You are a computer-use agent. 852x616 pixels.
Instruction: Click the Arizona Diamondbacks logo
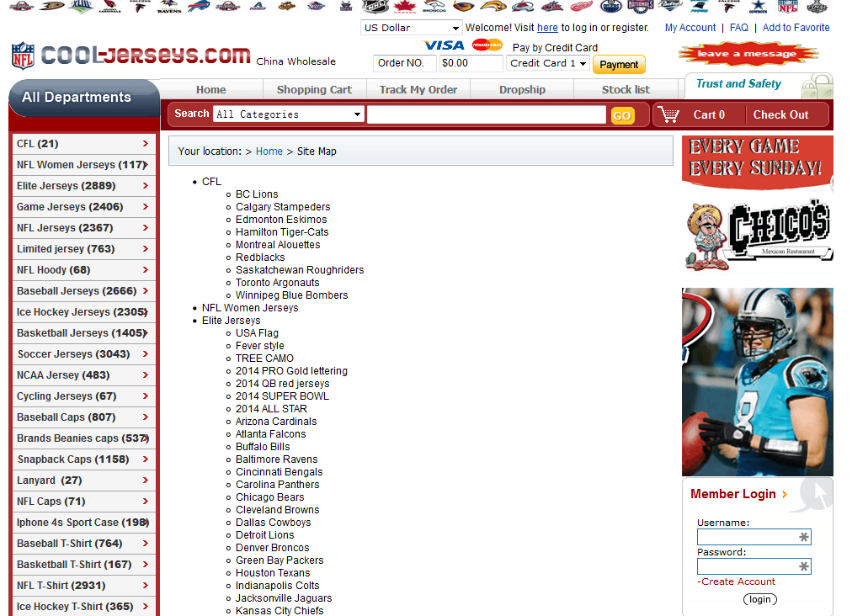(258, 6)
